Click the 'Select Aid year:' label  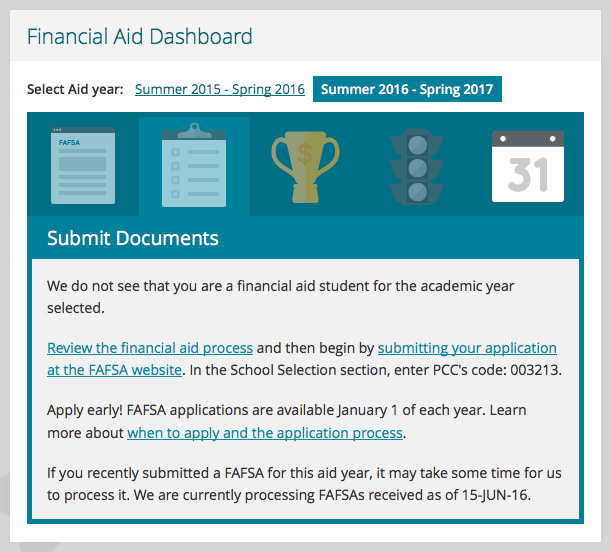tap(75, 90)
